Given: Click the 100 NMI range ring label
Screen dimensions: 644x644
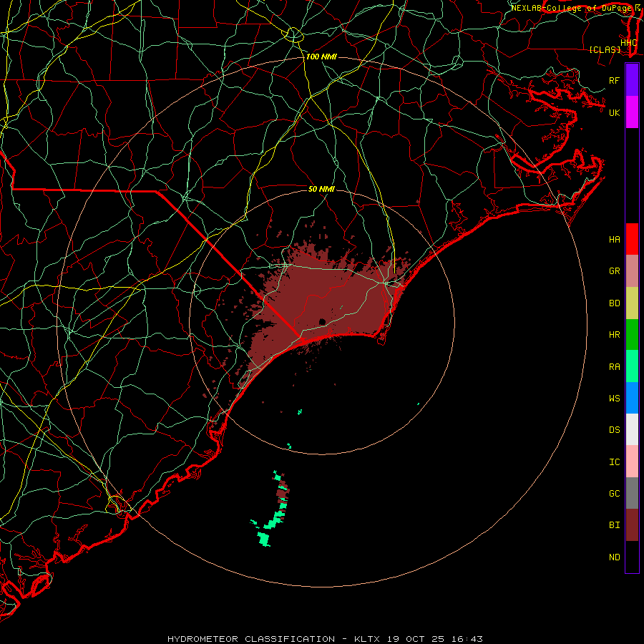Looking at the screenshot, I should (321, 57).
